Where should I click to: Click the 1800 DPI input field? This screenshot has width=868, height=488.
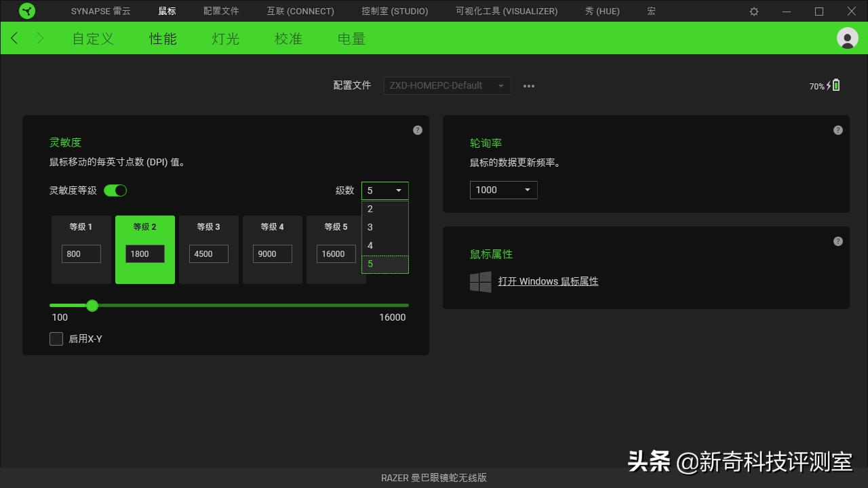point(144,253)
